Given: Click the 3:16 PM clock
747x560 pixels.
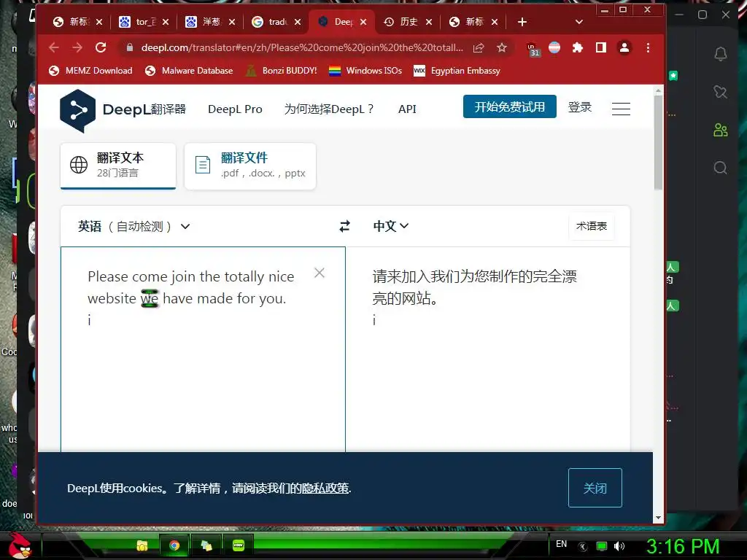Looking at the screenshot, I should (x=683, y=547).
